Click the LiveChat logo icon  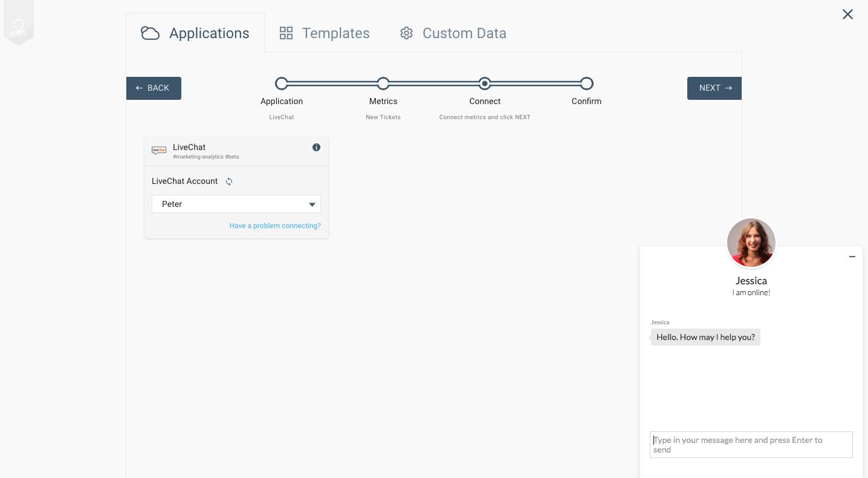tap(159, 150)
